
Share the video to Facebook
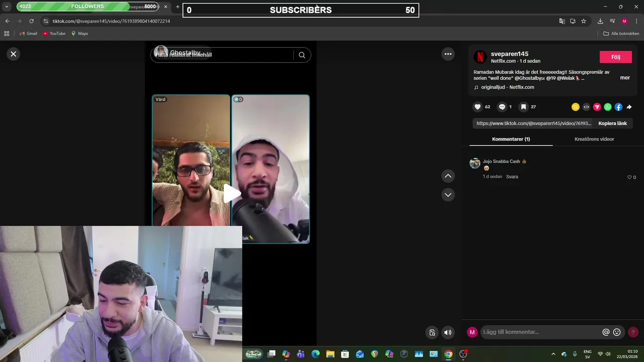click(618, 107)
